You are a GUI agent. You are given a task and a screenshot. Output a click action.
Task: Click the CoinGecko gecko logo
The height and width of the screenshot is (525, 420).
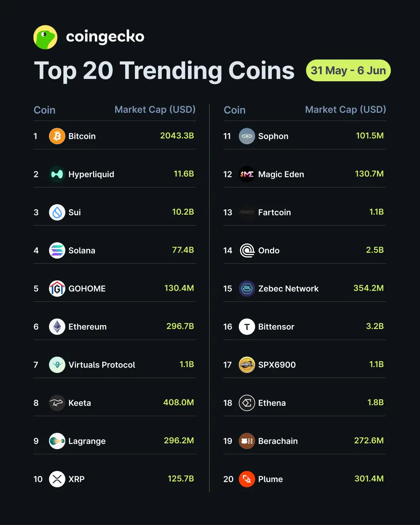tap(45, 37)
